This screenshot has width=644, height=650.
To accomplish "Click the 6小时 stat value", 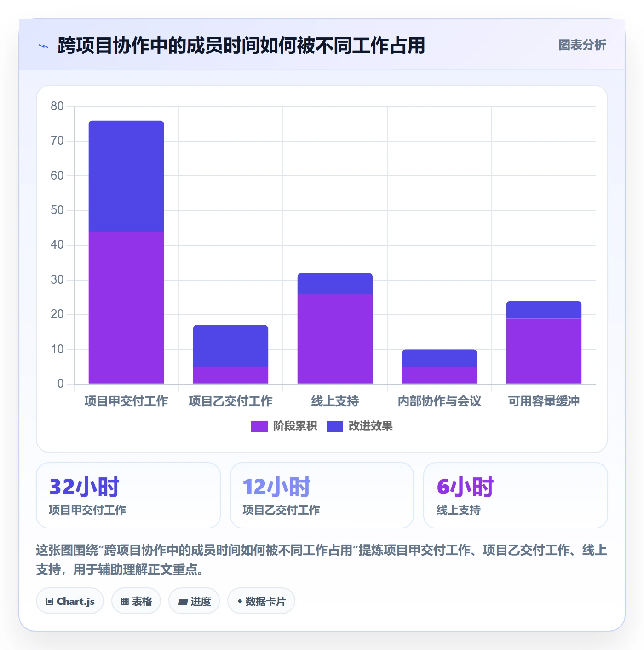I will pyautogui.click(x=465, y=487).
